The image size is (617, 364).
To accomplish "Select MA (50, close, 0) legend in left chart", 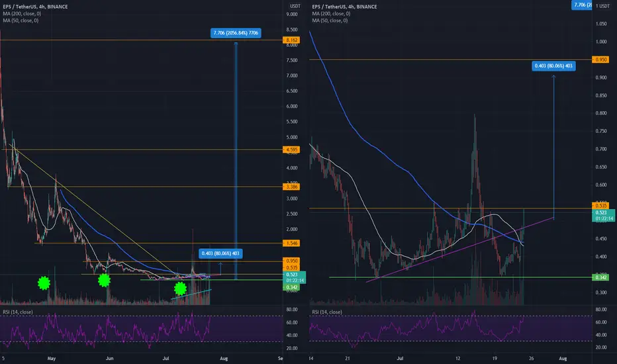I will tap(21, 21).
